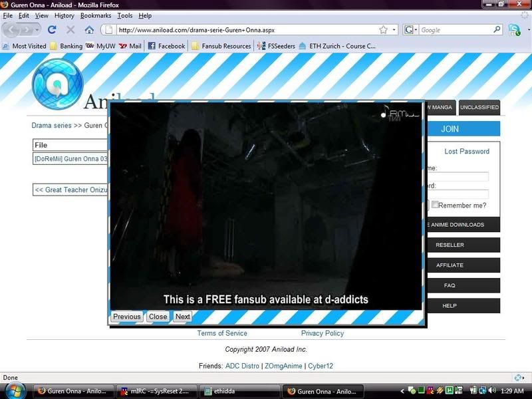Viewport: 532px width, 399px height.
Task: Click the AFFILIATE button
Action: pyautogui.click(x=463, y=265)
